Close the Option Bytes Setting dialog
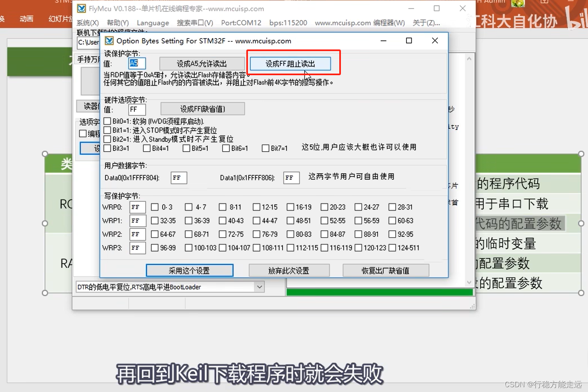 (x=435, y=41)
